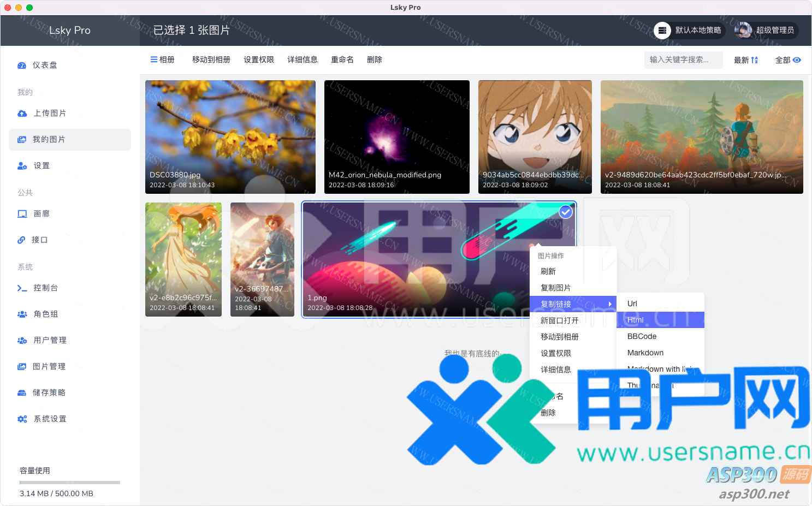Click the 3.14 MB / 500.00 MB text

click(x=56, y=493)
